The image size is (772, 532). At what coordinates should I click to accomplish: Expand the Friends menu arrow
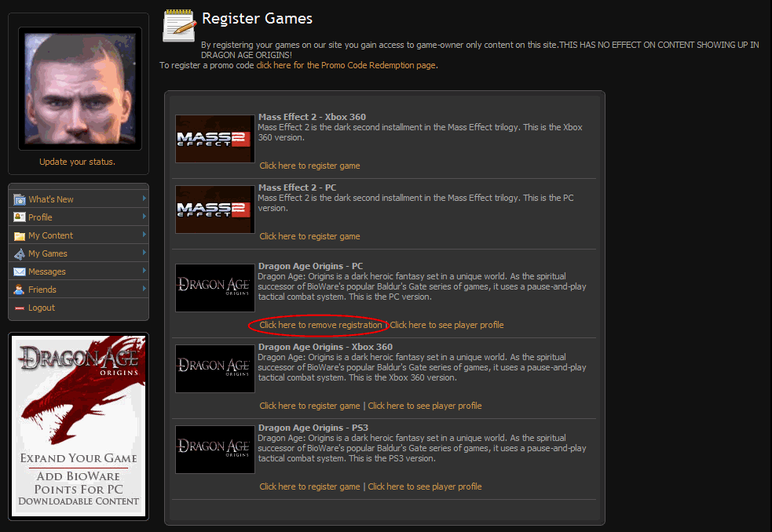145,289
